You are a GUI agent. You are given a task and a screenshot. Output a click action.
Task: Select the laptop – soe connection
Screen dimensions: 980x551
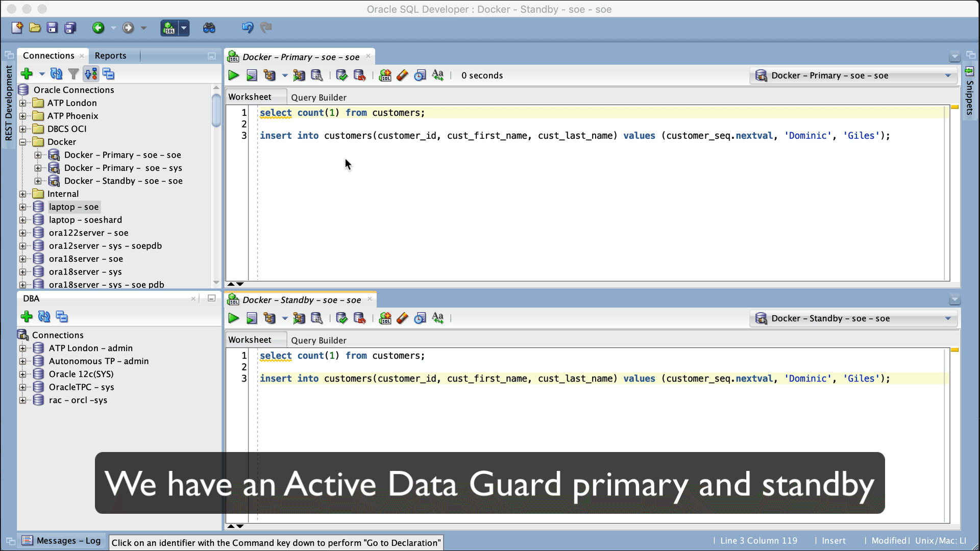pos(73,207)
